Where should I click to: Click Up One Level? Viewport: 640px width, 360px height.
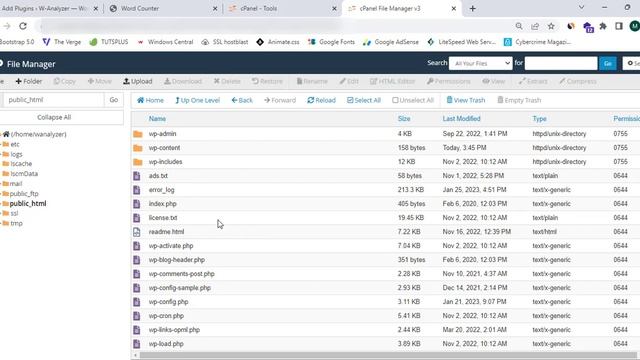198,100
